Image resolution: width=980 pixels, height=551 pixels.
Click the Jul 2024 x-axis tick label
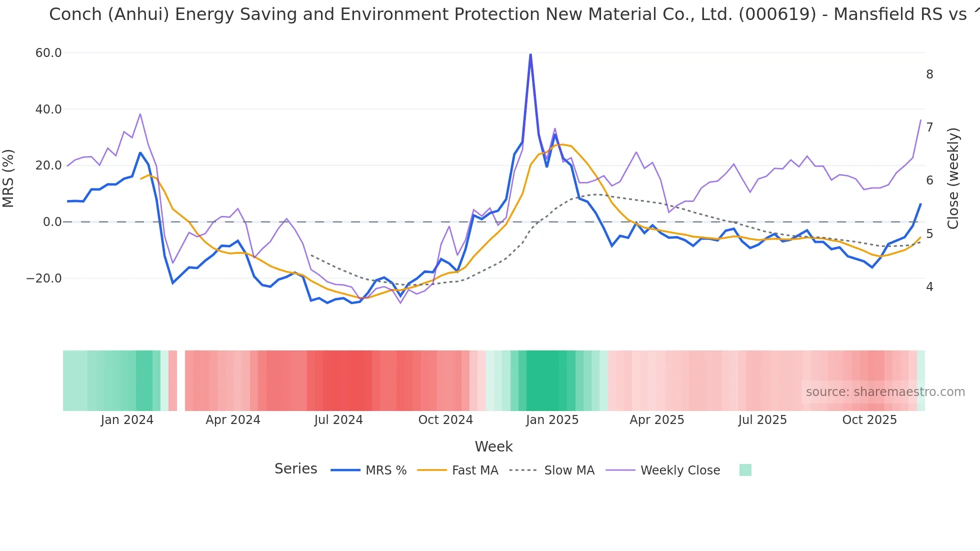338,420
